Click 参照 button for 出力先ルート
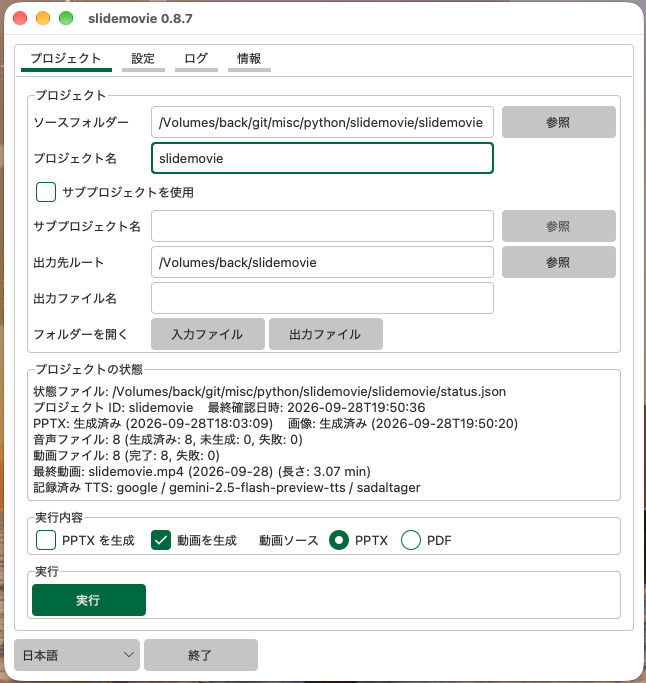Image resolution: width=646 pixels, height=683 pixels. [x=558, y=262]
